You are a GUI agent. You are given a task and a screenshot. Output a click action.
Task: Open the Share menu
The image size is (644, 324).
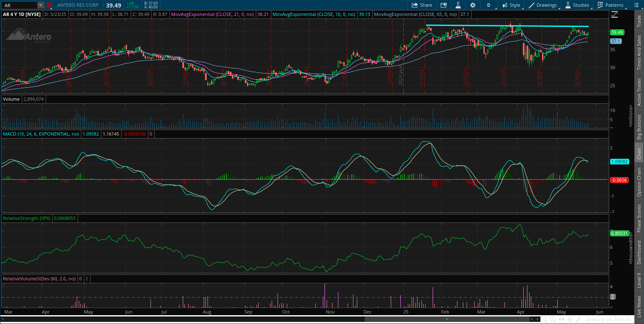click(422, 5)
